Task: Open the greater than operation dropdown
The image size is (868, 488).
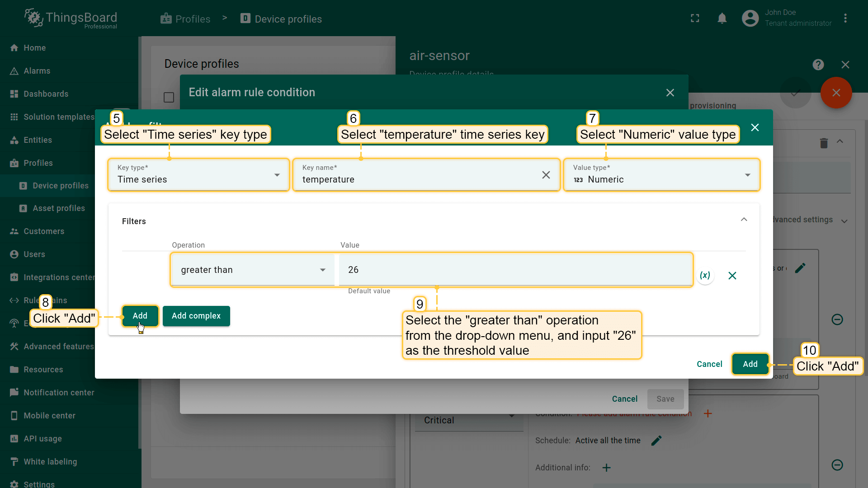Action: (252, 270)
